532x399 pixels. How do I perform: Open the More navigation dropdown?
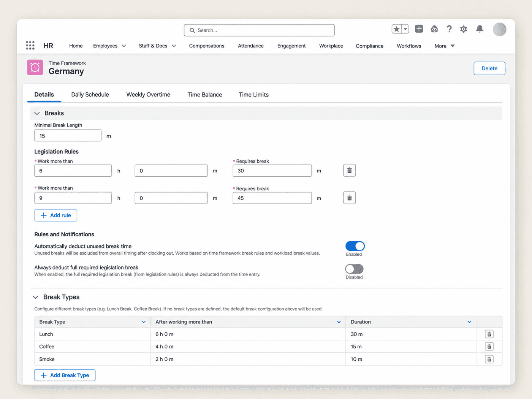point(445,46)
